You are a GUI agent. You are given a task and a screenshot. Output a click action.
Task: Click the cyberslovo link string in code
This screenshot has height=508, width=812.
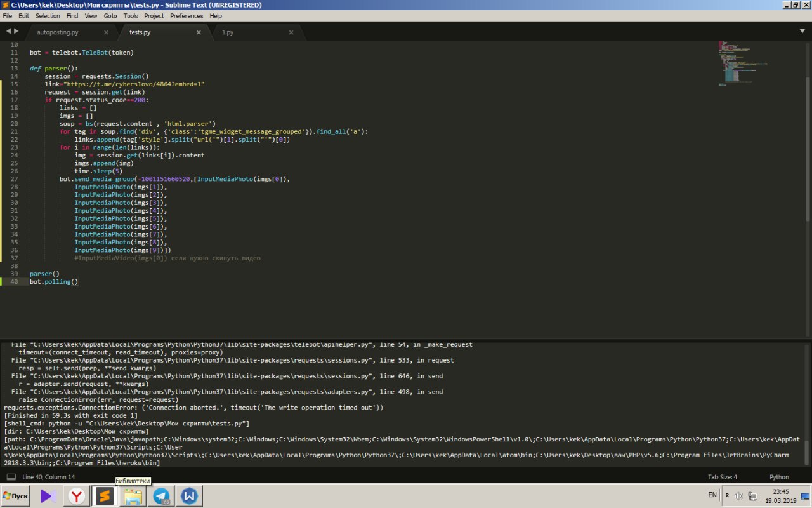pos(134,84)
